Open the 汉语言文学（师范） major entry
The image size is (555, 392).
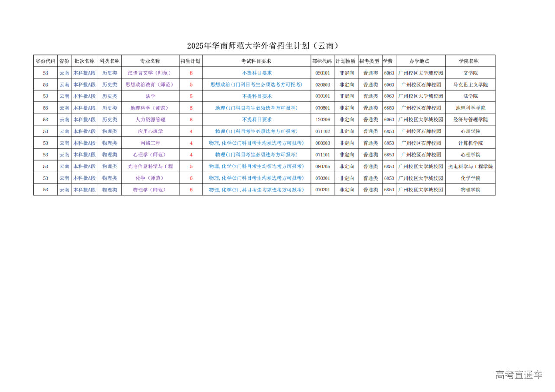tap(150, 73)
